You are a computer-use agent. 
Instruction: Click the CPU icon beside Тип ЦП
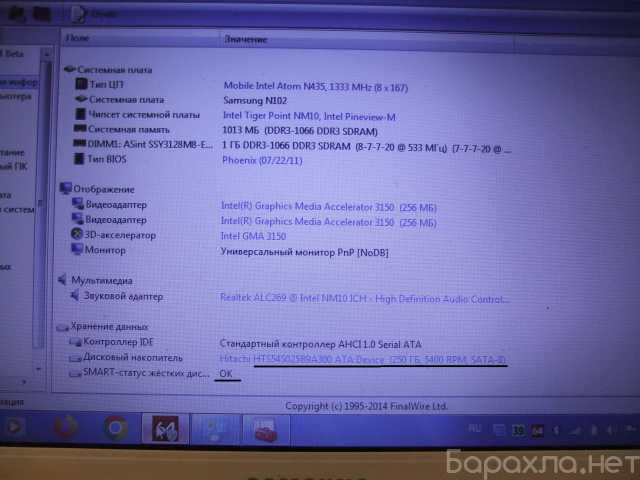pyautogui.click(x=81, y=84)
